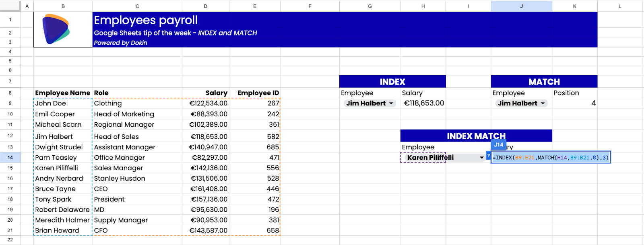Select the Assistant Manager cell
Screen dimensions: 644x245
tap(137, 147)
